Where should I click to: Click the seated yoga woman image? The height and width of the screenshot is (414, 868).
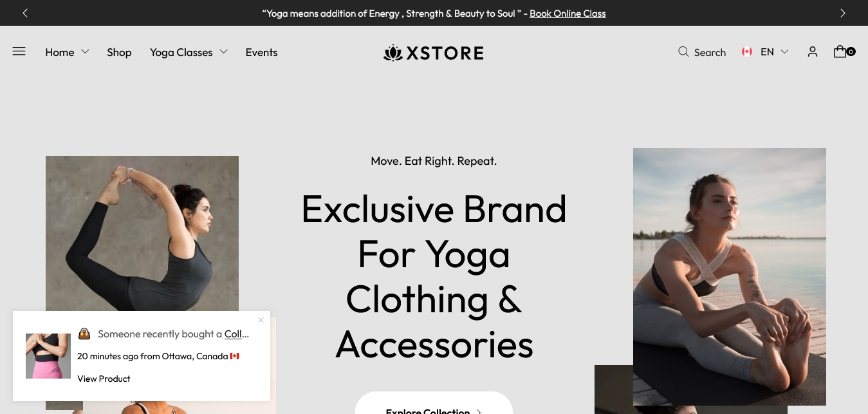tap(729, 277)
